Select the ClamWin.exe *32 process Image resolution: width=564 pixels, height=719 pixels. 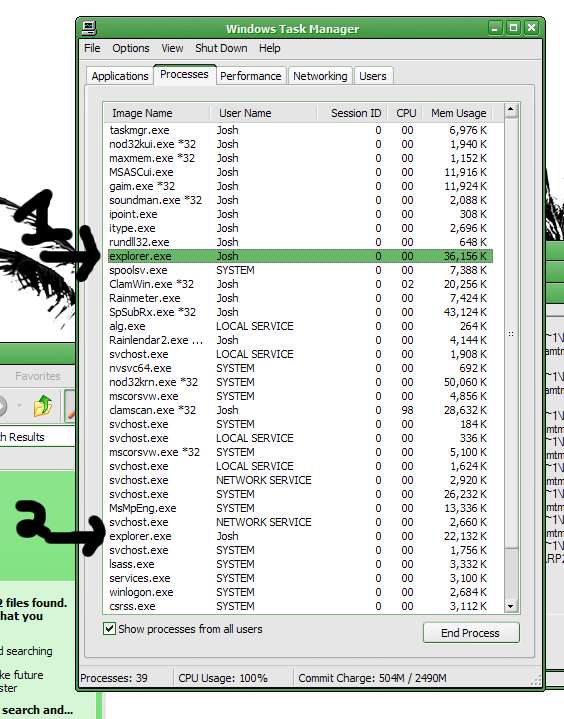point(300,284)
